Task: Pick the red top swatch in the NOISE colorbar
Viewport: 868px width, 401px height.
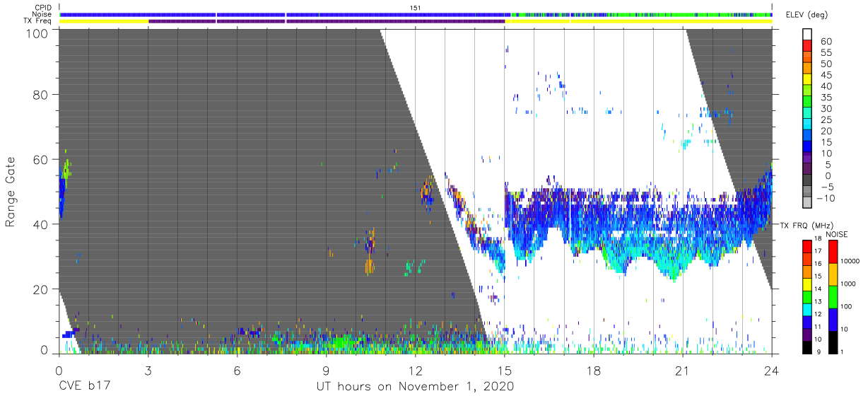Action: coord(832,252)
